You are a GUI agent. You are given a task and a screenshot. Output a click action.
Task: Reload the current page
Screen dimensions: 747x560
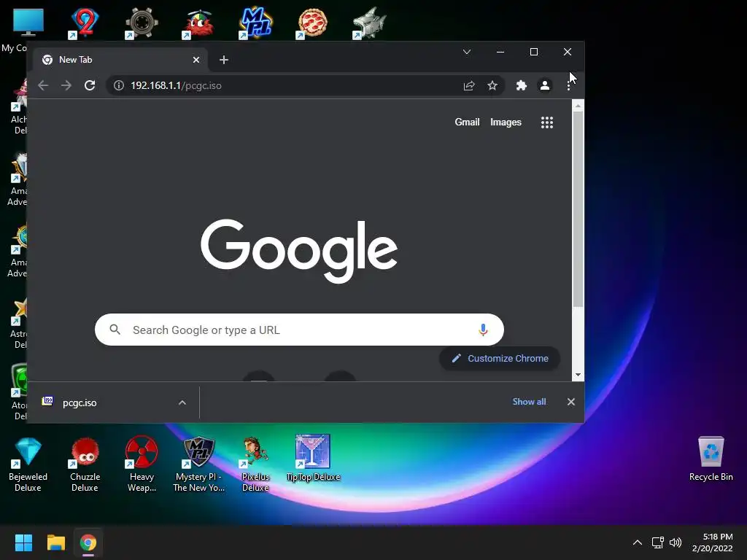click(x=90, y=86)
